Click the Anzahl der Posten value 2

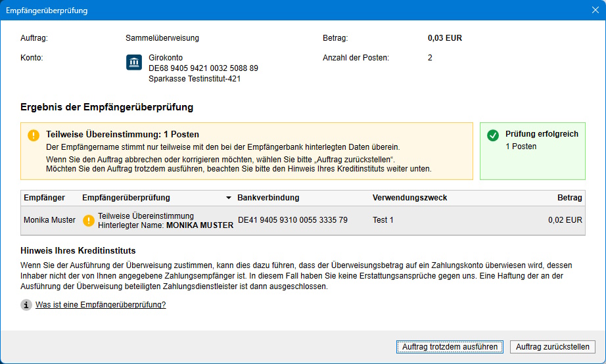(x=430, y=58)
